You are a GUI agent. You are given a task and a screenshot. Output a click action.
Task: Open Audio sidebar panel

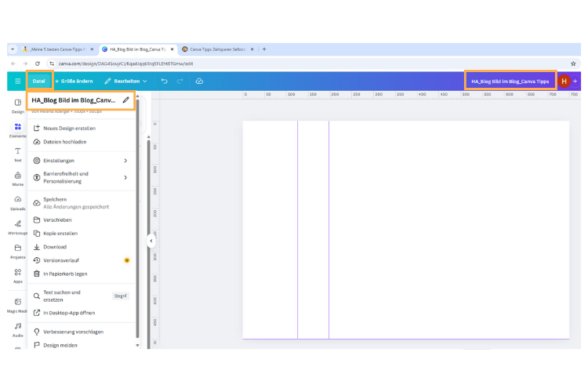pyautogui.click(x=17, y=330)
